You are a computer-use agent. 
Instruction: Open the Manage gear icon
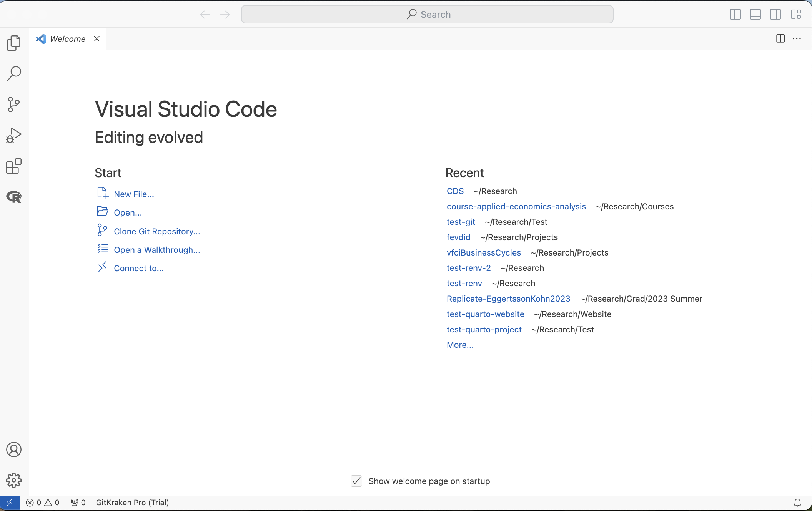[x=14, y=480]
